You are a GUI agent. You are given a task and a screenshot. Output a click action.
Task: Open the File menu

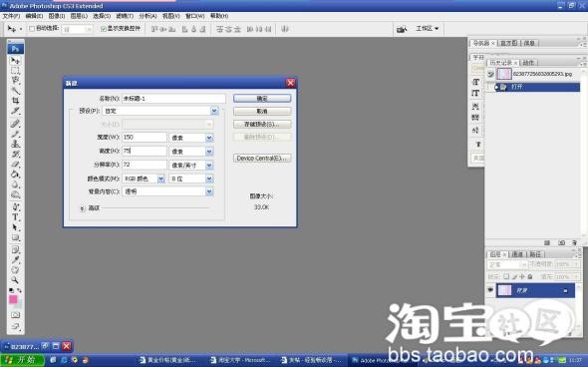[11, 16]
